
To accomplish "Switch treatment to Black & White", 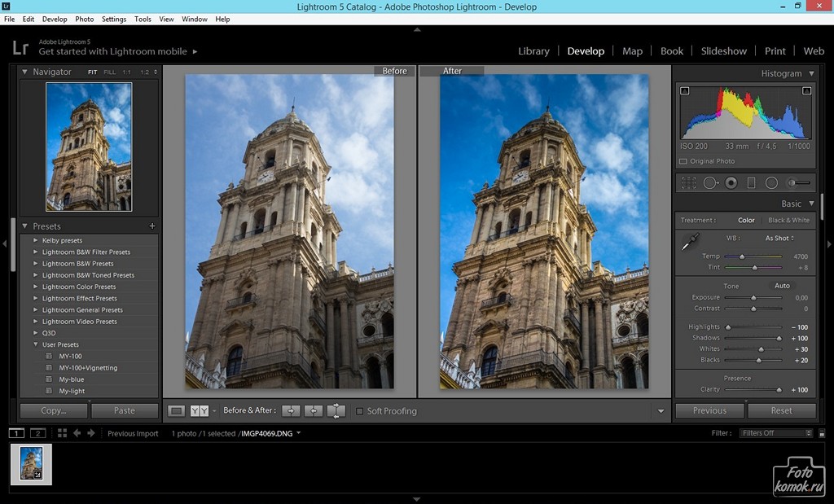I will tap(788, 221).
